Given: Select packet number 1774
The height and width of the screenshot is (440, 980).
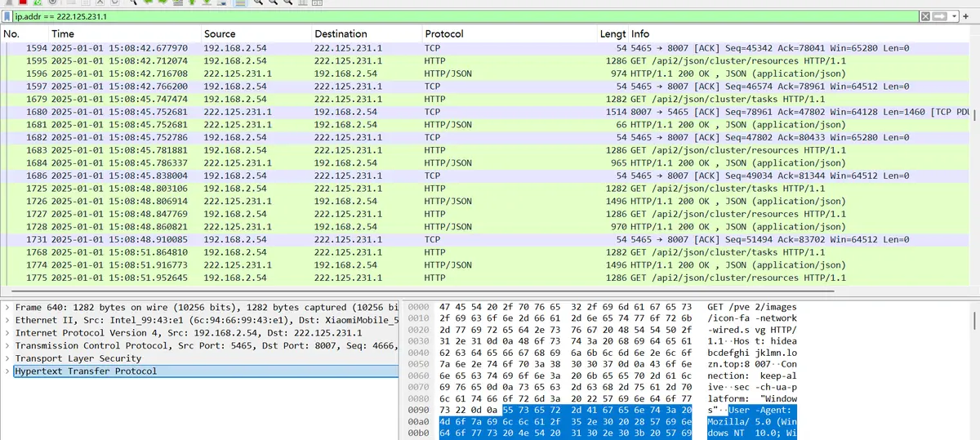Looking at the screenshot, I should point(486,265).
